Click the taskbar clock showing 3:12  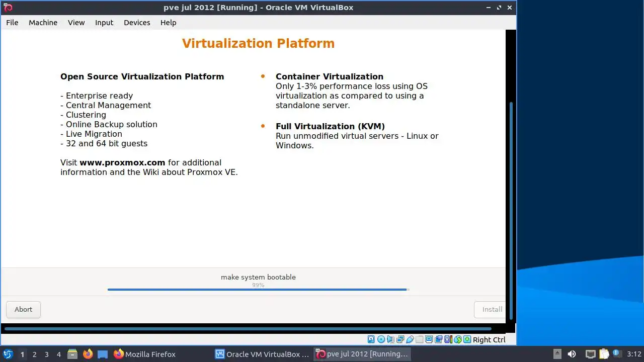634,354
